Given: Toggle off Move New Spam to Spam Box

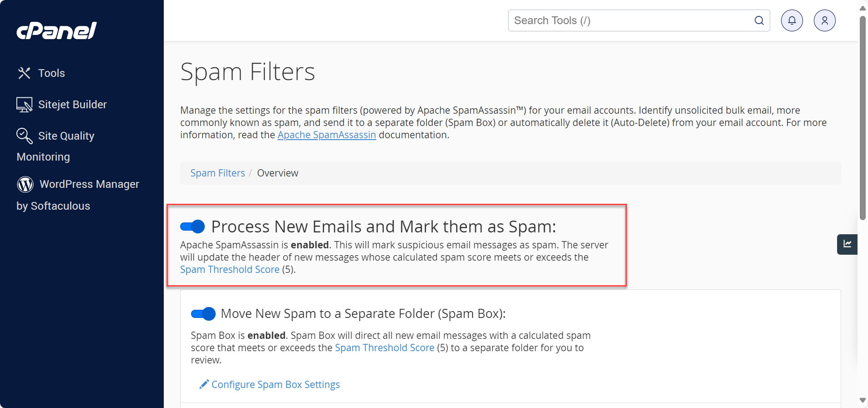Looking at the screenshot, I should click(x=203, y=313).
